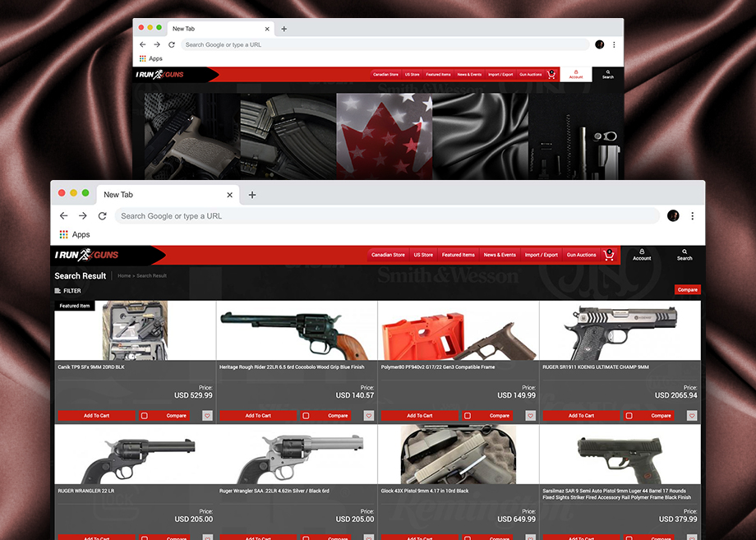
Task: Go forward in the rear browser window
Action: tap(157, 44)
